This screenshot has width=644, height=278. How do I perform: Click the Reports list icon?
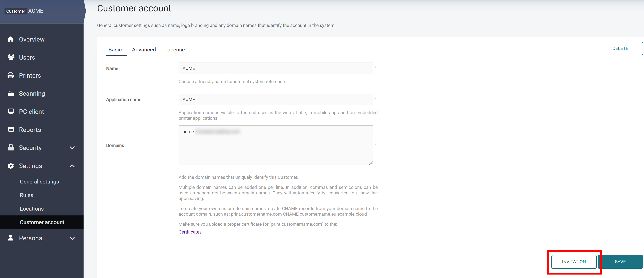(11, 129)
